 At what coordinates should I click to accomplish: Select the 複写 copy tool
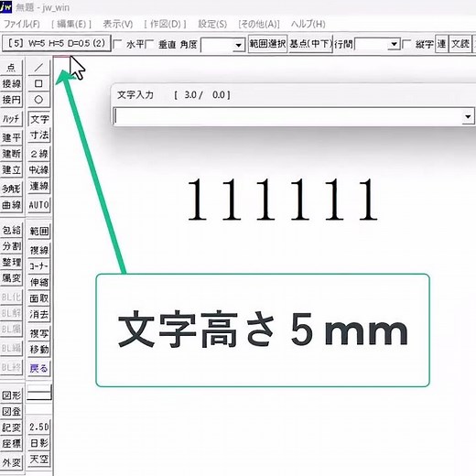coord(39,333)
